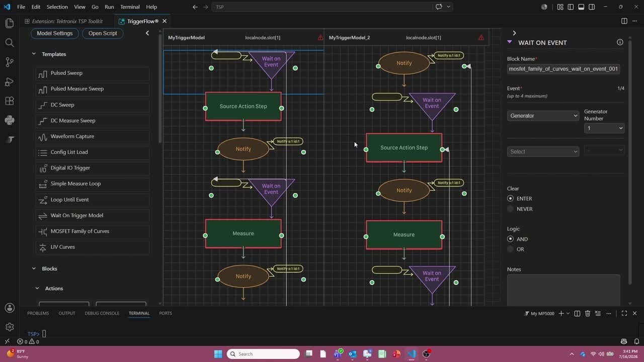Viewport: 644px width, 362px height.
Task: Click the new terminal plus icon
Action: pyautogui.click(x=561, y=313)
